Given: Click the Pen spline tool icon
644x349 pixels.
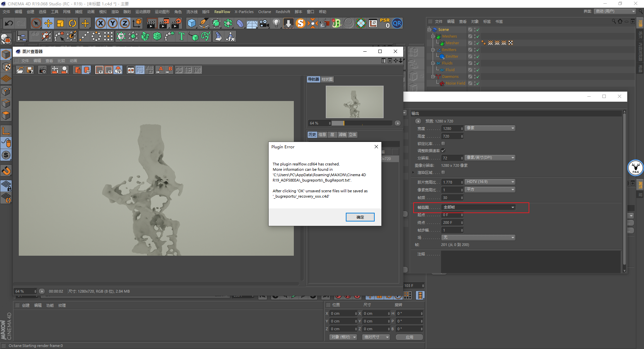Looking at the screenshot, I should tap(204, 23).
